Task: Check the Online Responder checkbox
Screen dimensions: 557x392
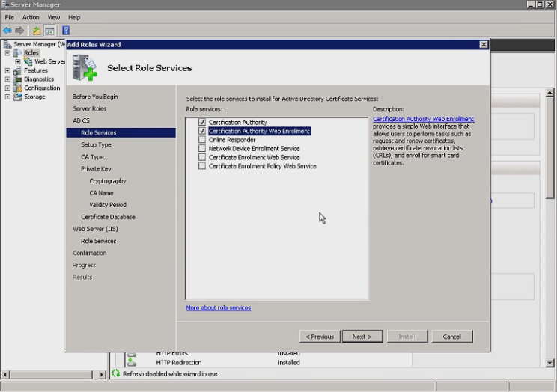Action: (202, 140)
